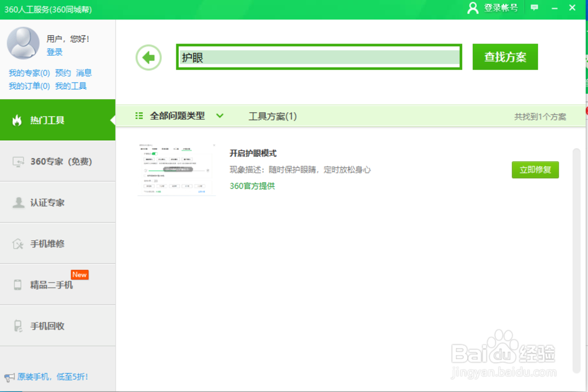
Task: Open the message bubble icon in title bar
Action: (x=534, y=8)
